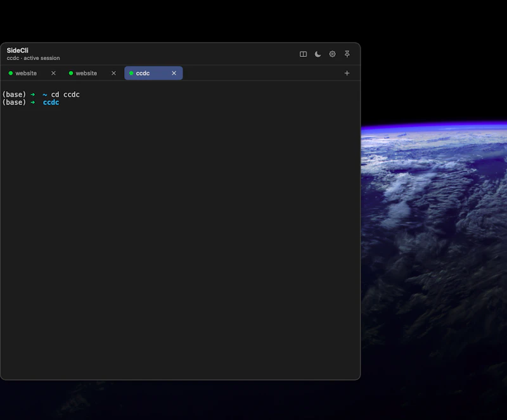
Task: Add a new terminal tab with plus
Action: (347, 73)
